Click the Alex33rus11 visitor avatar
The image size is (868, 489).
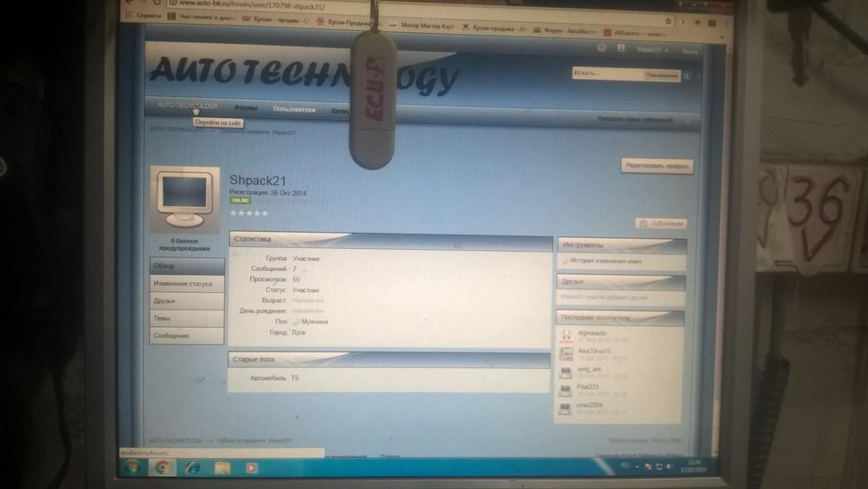point(566,354)
